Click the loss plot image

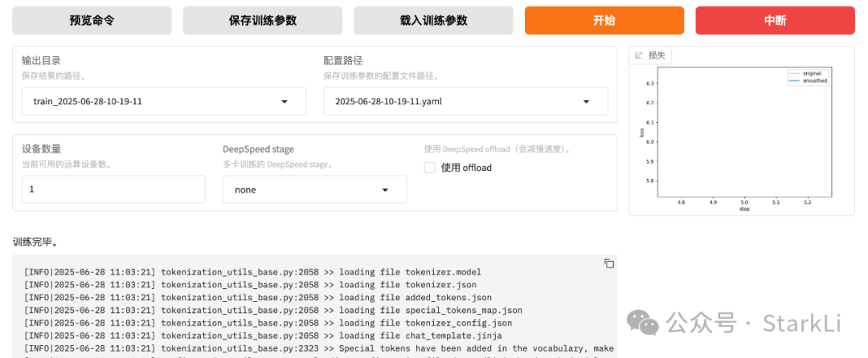[x=741, y=139]
